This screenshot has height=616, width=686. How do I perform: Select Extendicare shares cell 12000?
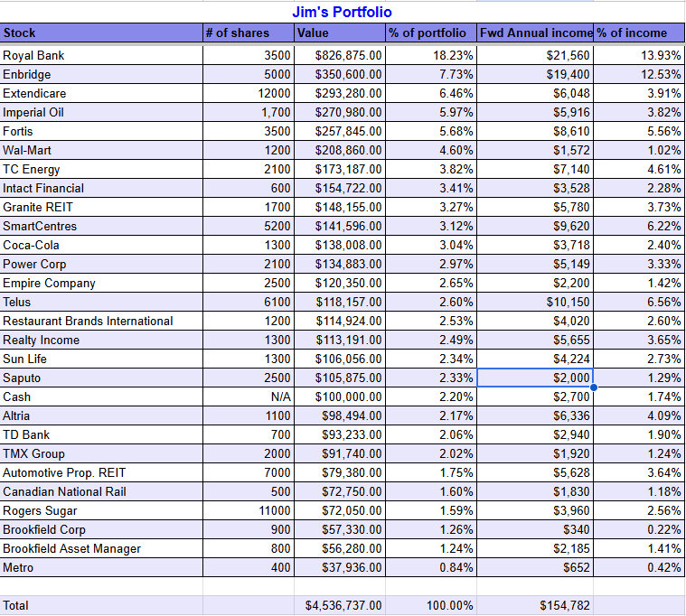point(249,94)
